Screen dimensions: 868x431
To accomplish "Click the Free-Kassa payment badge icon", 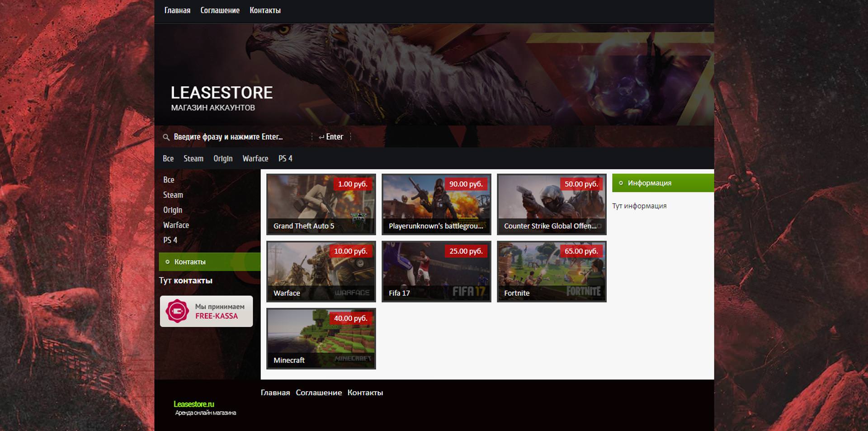I will tap(177, 311).
